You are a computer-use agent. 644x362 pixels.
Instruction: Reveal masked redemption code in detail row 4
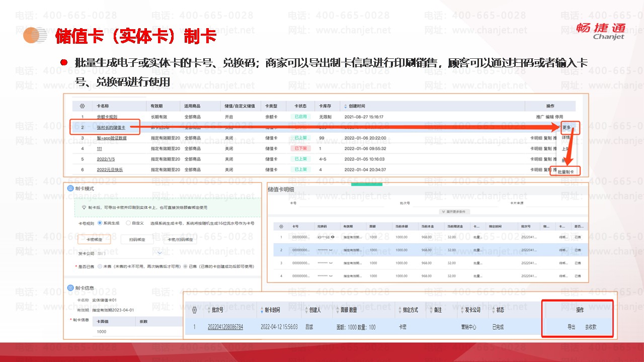(331, 276)
